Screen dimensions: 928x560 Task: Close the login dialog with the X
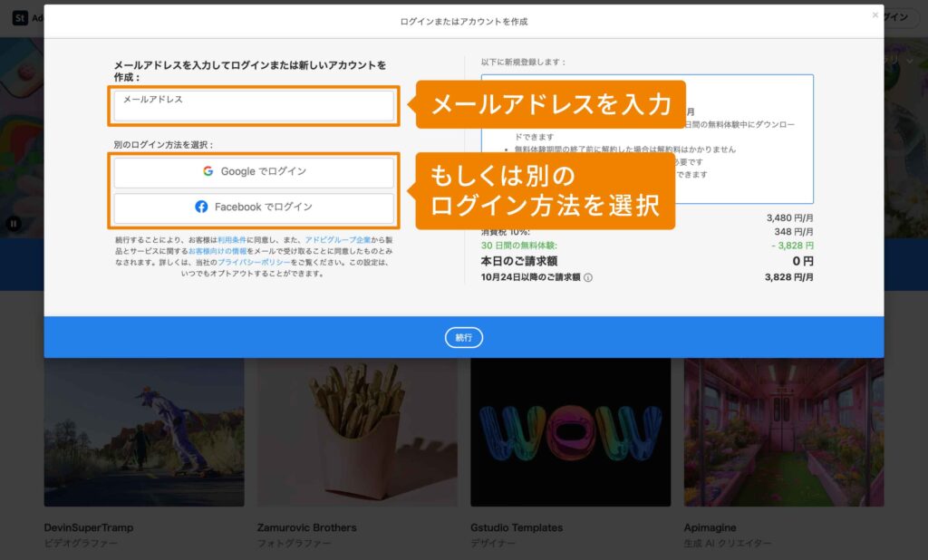pyautogui.click(x=875, y=15)
